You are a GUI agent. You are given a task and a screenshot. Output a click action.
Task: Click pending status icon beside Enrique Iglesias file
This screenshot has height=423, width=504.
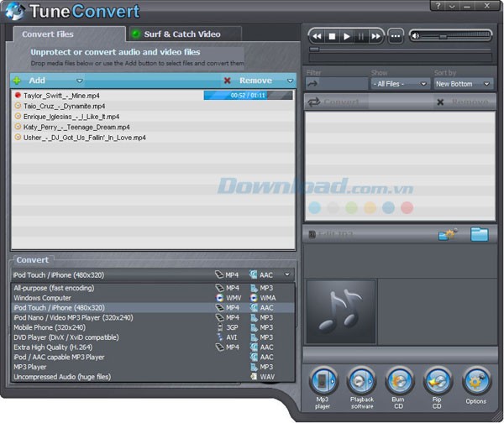click(x=18, y=116)
